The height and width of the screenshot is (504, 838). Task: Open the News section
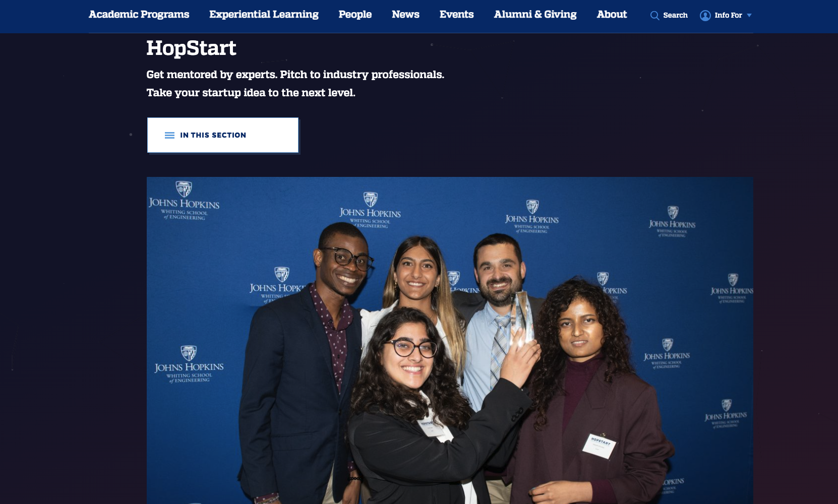point(405,15)
